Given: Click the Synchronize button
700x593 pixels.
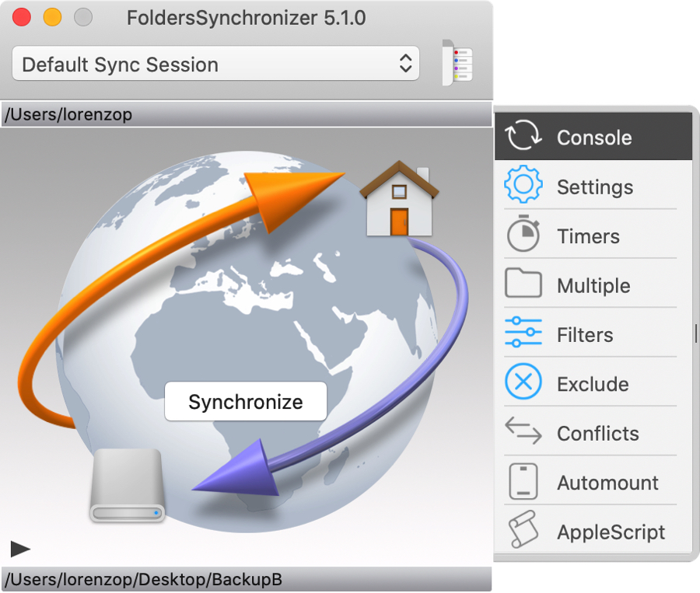Looking at the screenshot, I should (246, 401).
